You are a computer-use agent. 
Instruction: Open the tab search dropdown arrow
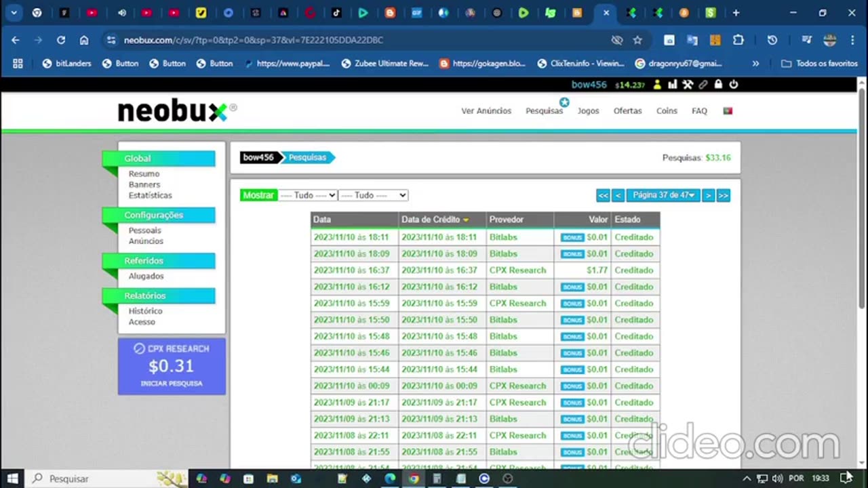[14, 13]
